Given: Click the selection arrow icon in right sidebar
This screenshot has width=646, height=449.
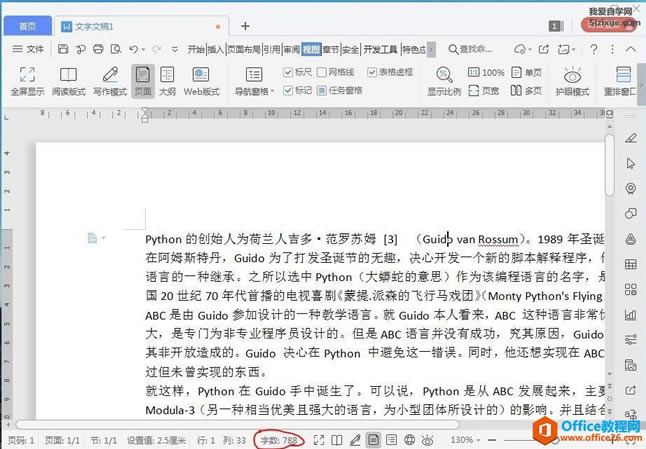Looking at the screenshot, I should pyautogui.click(x=630, y=164).
